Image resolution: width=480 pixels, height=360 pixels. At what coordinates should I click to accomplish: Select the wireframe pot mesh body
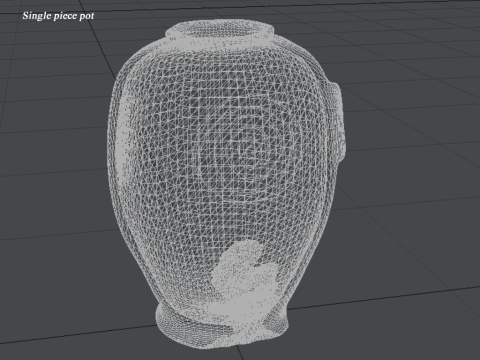coord(226,183)
